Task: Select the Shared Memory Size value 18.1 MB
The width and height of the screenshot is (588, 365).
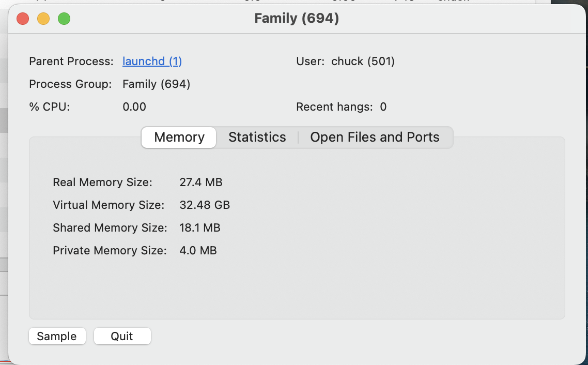Action: click(200, 228)
